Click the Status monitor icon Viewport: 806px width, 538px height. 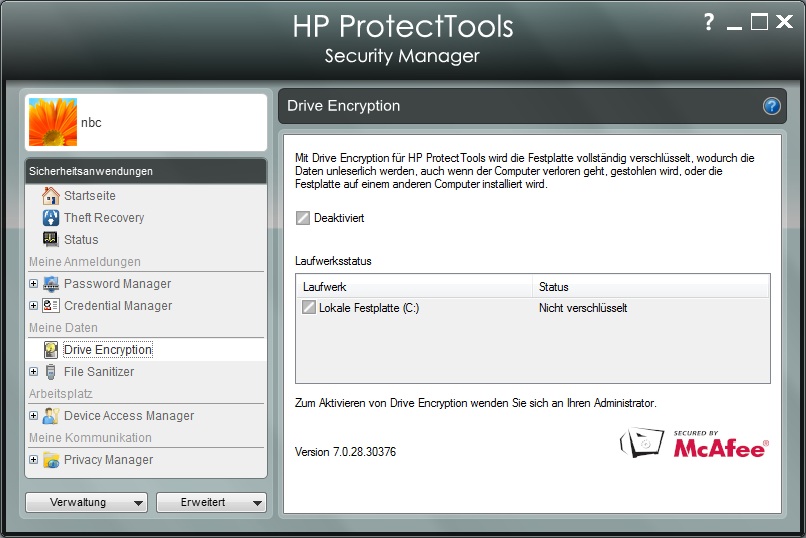tap(50, 240)
